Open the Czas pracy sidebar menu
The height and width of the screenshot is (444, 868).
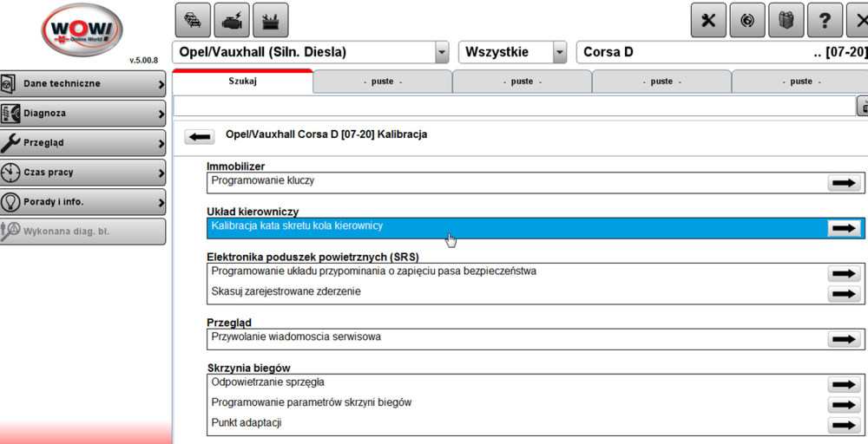coord(82,173)
